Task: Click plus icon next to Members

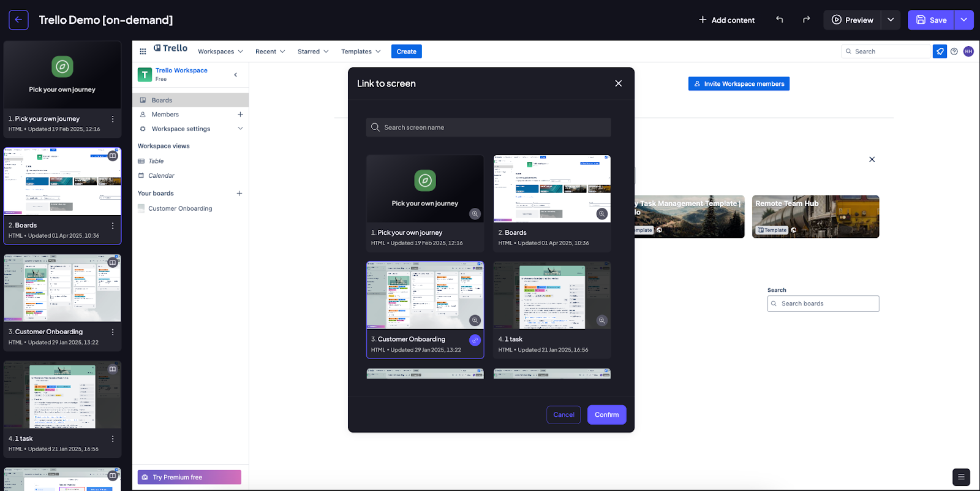Action: (240, 115)
